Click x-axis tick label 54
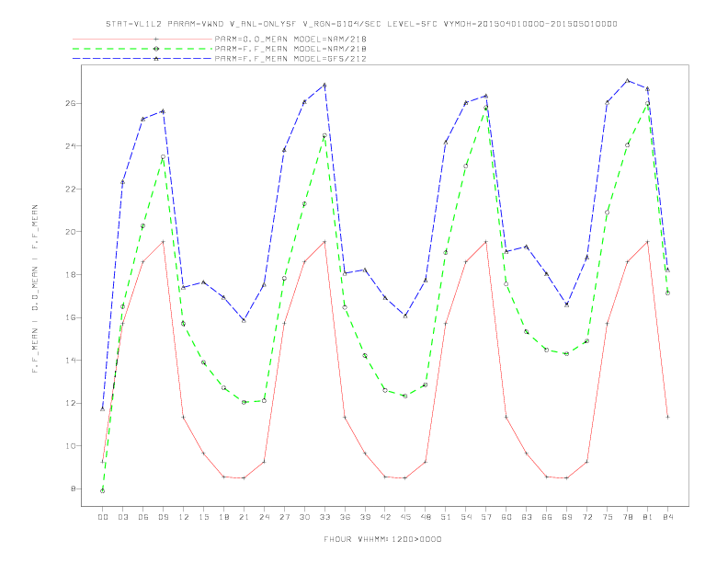The height and width of the screenshot is (563, 728). [x=466, y=517]
